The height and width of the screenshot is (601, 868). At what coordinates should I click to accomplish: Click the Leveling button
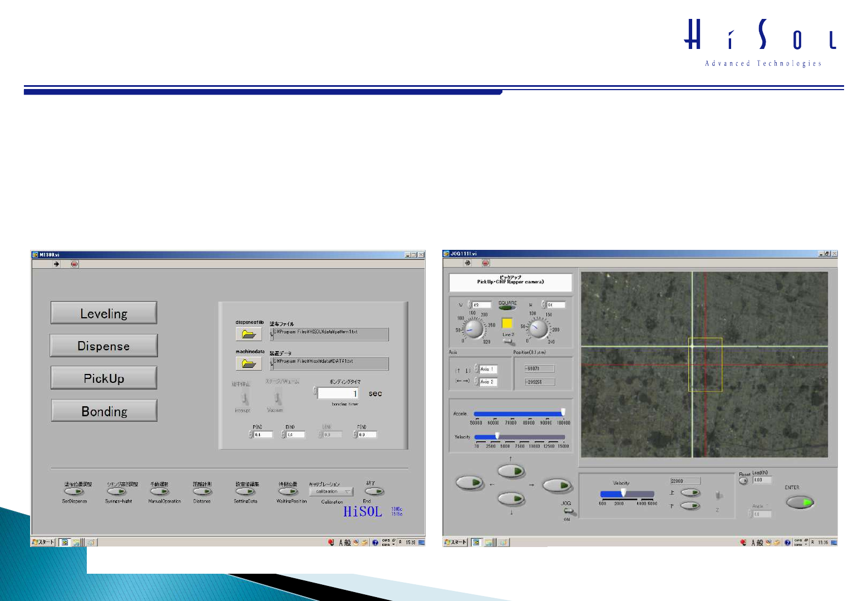tap(104, 313)
